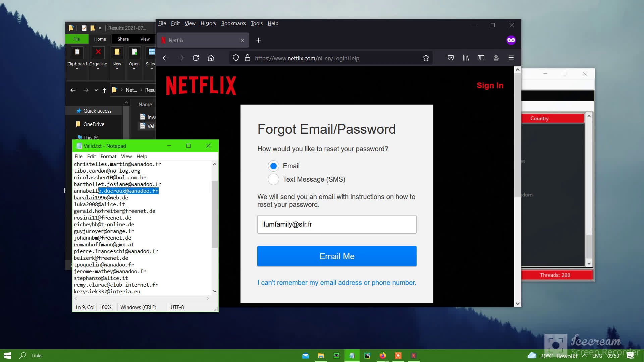644x362 pixels.
Task: Reload the Netflix page
Action: pyautogui.click(x=196, y=58)
